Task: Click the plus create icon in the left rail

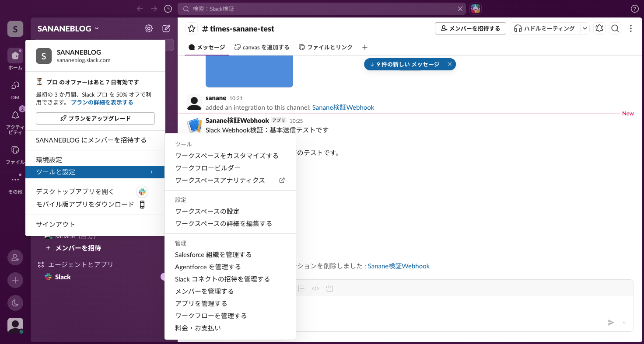Action: coord(15,280)
